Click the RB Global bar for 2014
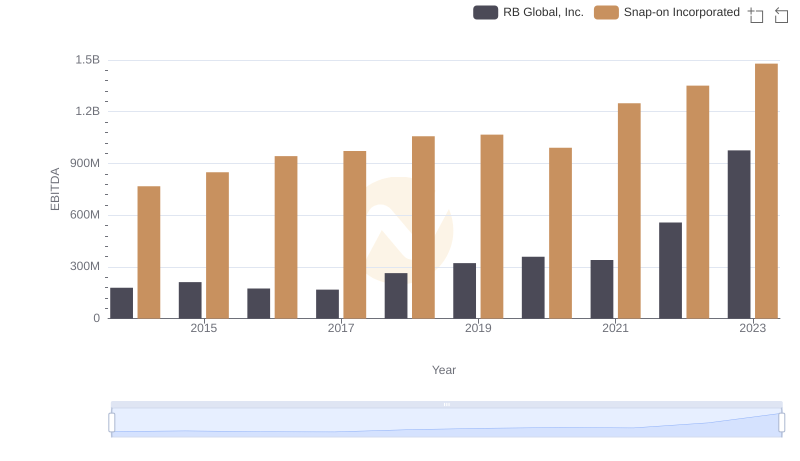Viewport: 800px width, 461px height. click(x=121, y=303)
